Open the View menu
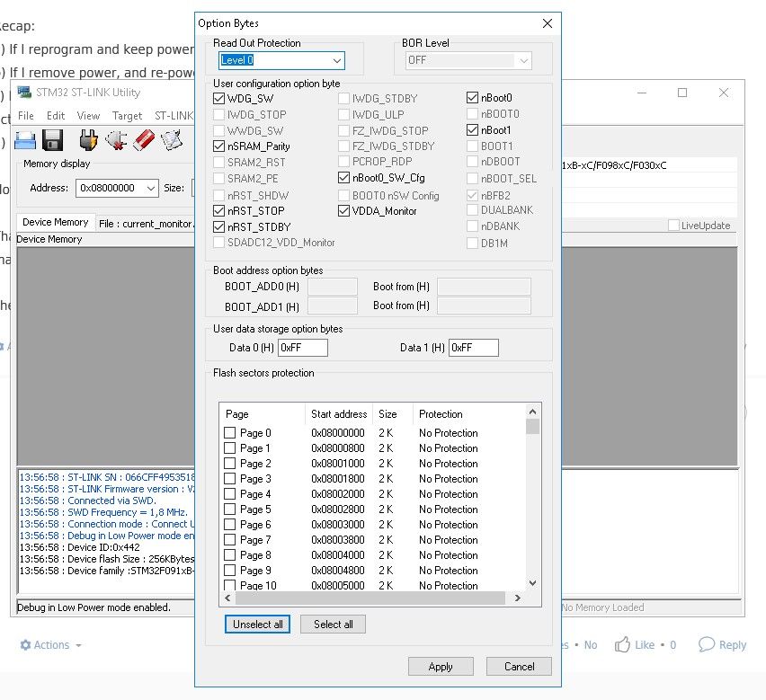This screenshot has height=700, width=766. click(88, 116)
